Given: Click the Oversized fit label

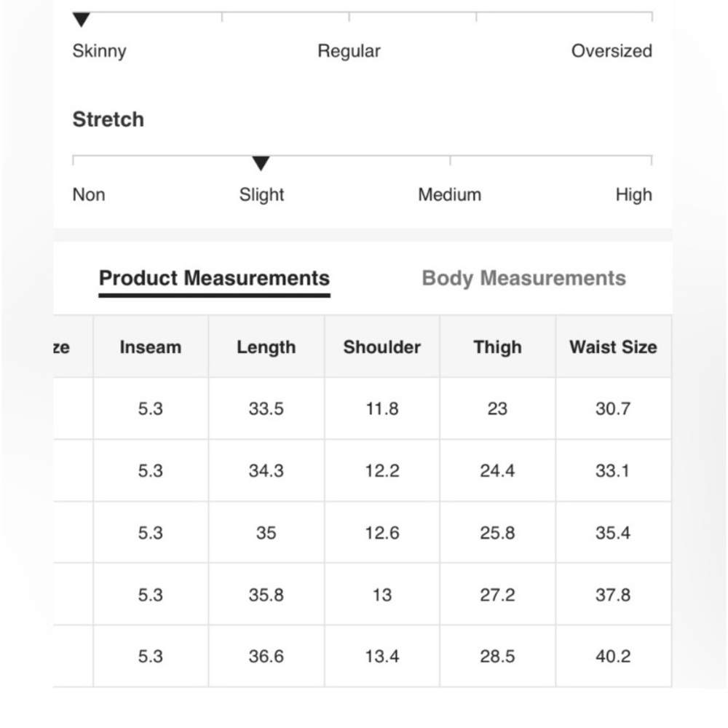Looking at the screenshot, I should [x=611, y=51].
